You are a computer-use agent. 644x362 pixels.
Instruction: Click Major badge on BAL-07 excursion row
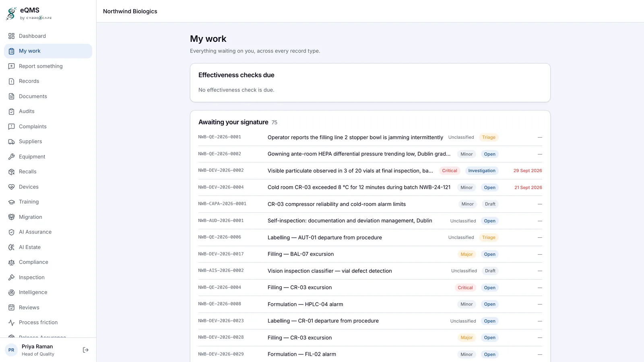click(466, 254)
